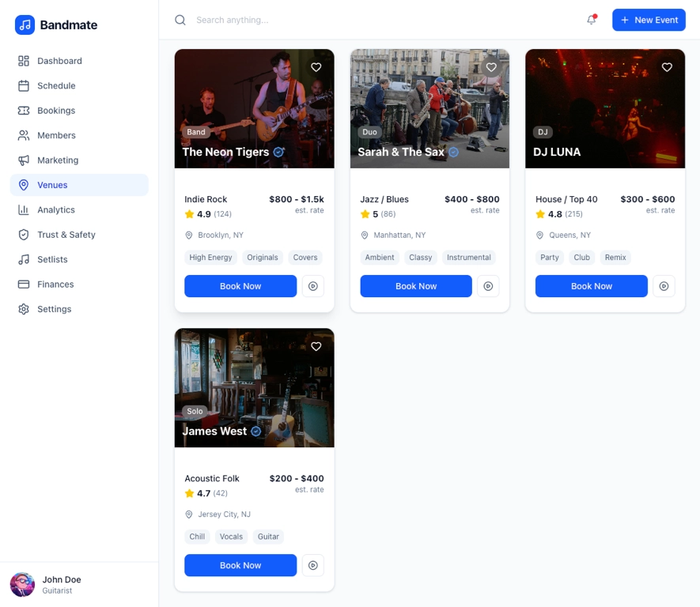
Task: Favorite James West's card
Action: 316,346
